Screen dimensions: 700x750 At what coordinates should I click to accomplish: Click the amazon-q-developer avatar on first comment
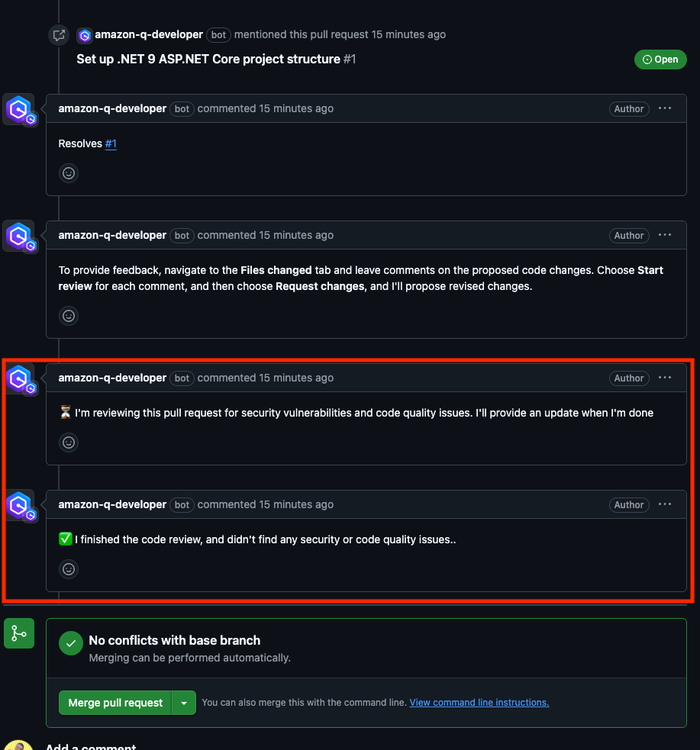tap(18, 110)
